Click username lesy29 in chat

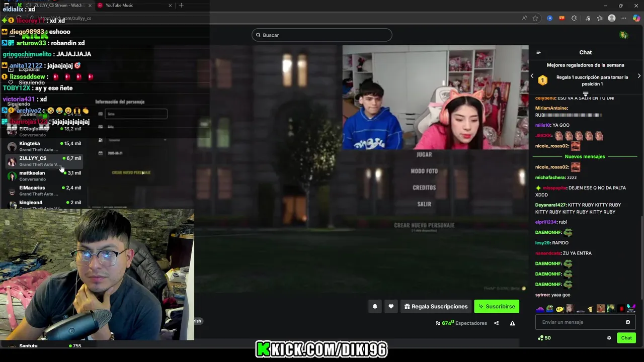click(542, 243)
